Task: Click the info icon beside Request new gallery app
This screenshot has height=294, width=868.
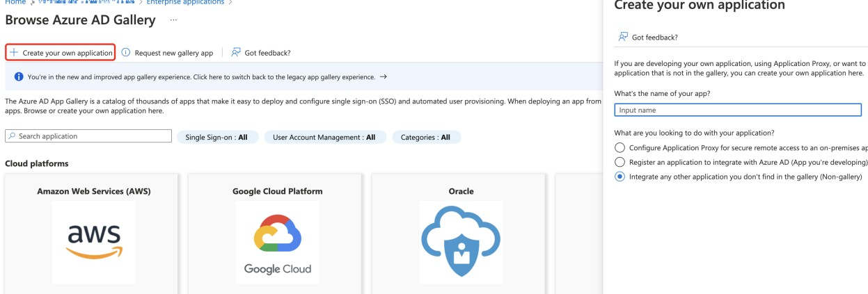Action: coord(126,53)
